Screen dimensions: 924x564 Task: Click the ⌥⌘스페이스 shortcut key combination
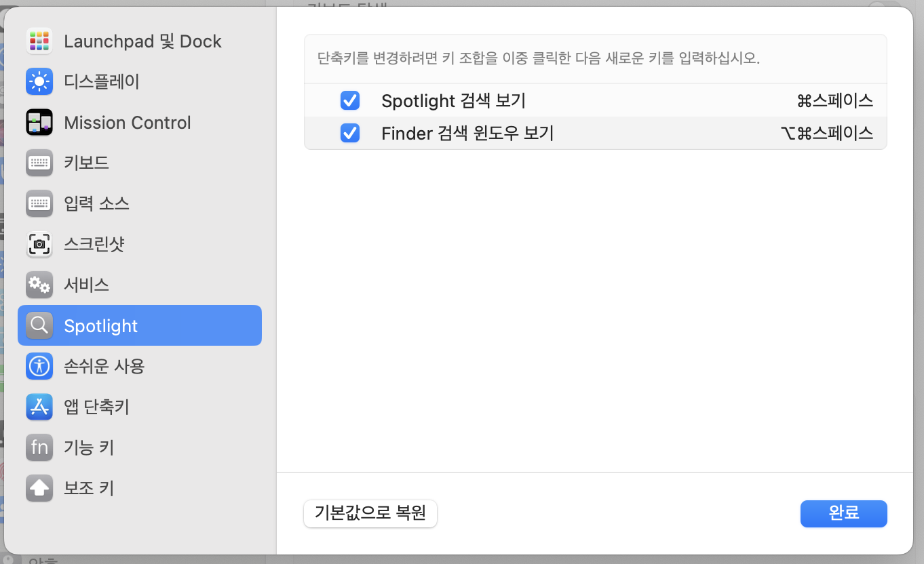tap(826, 134)
